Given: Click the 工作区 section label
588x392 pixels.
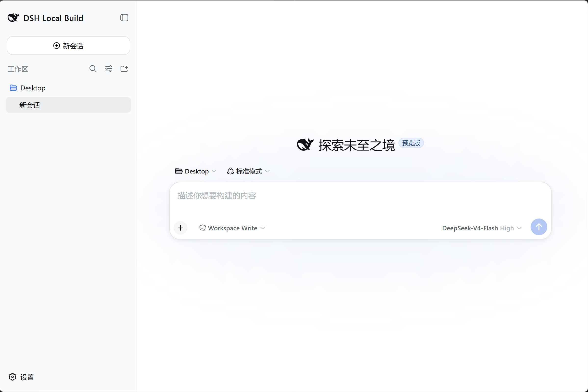Looking at the screenshot, I should (18, 69).
